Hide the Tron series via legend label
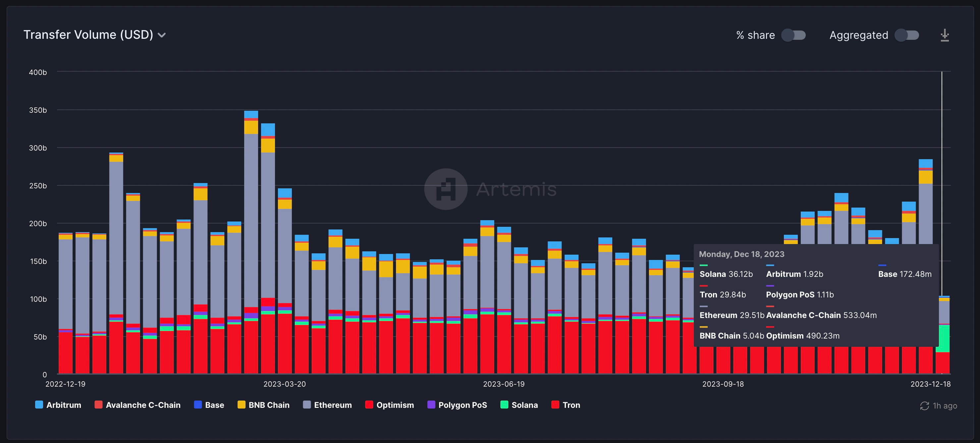 (572, 405)
